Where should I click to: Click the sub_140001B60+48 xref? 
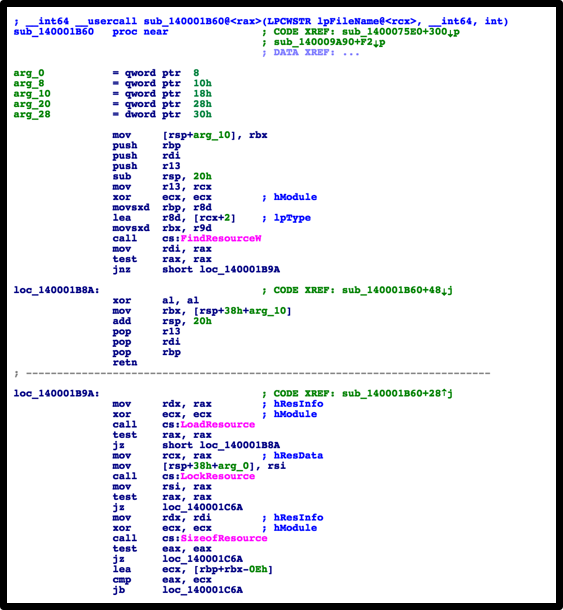tap(397, 290)
